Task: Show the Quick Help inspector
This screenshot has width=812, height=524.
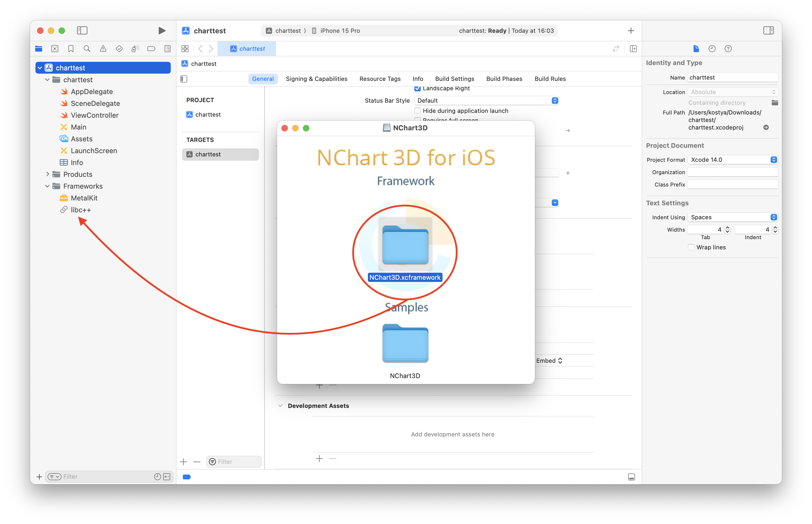Action: pyautogui.click(x=728, y=49)
